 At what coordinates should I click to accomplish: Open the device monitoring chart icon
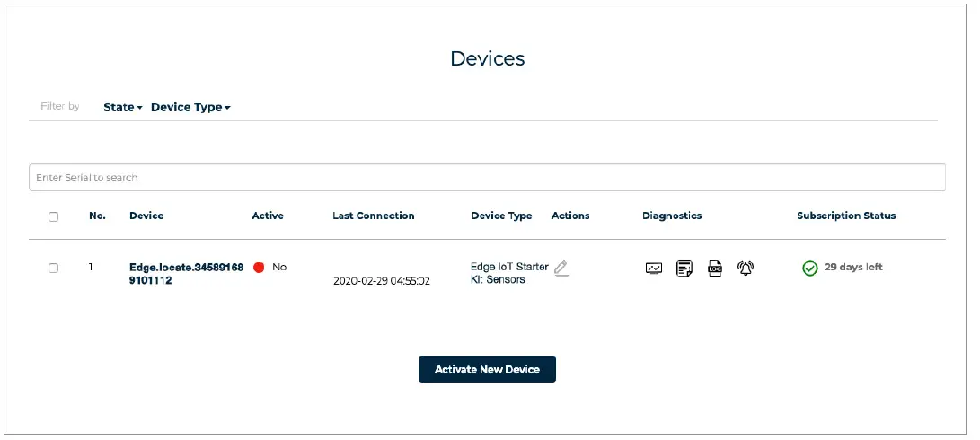654,268
